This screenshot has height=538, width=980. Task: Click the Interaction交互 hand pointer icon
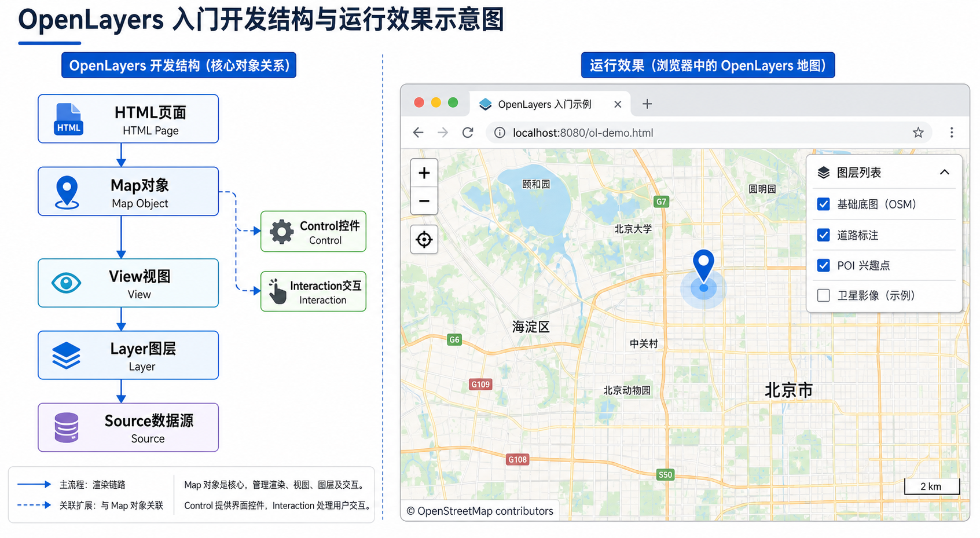tap(278, 291)
